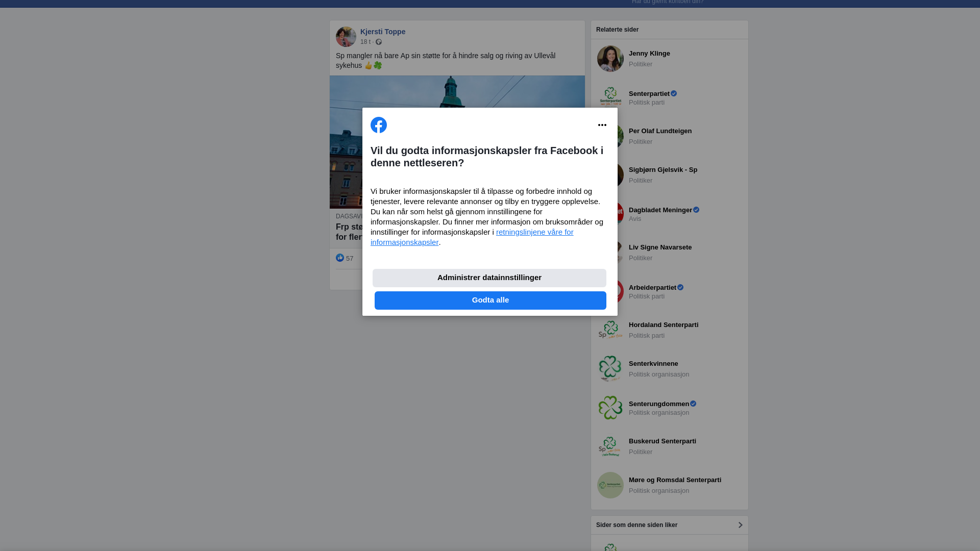Click the like reaction icon with 57

point(340,258)
